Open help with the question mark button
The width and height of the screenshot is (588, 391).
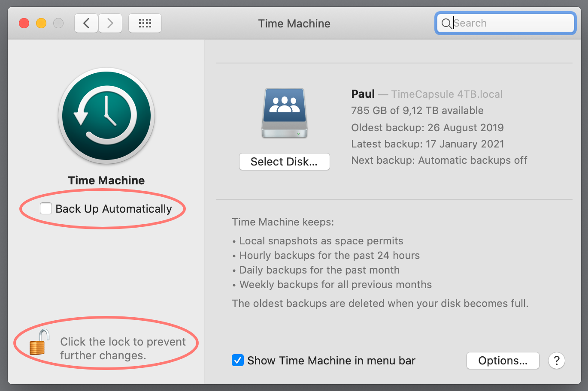pyautogui.click(x=557, y=361)
